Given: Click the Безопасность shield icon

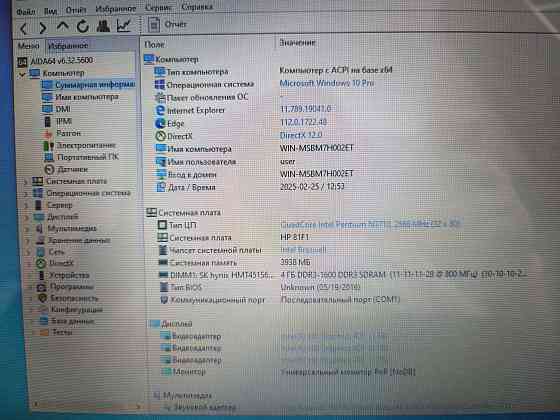Looking at the screenshot, I should pyautogui.click(x=43, y=299).
